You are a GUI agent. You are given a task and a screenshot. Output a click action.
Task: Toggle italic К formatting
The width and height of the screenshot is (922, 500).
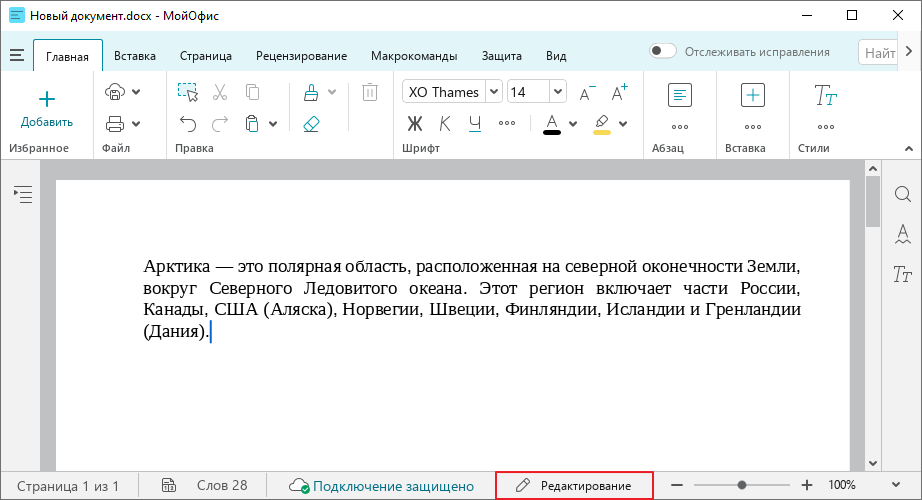coord(445,124)
